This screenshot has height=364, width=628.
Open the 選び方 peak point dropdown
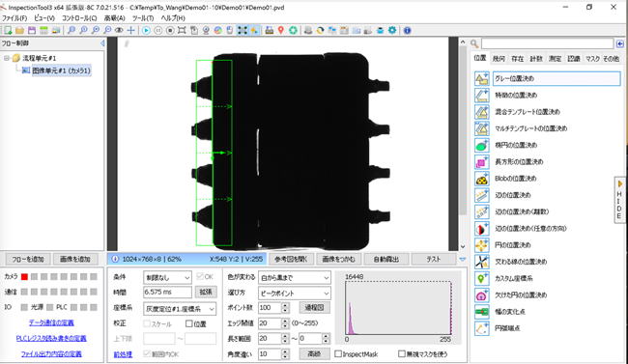[295, 294]
